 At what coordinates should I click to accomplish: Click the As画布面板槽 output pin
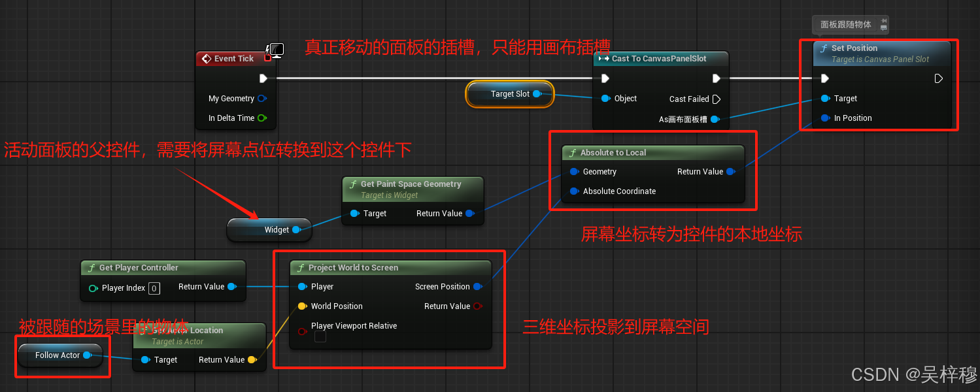tap(715, 120)
